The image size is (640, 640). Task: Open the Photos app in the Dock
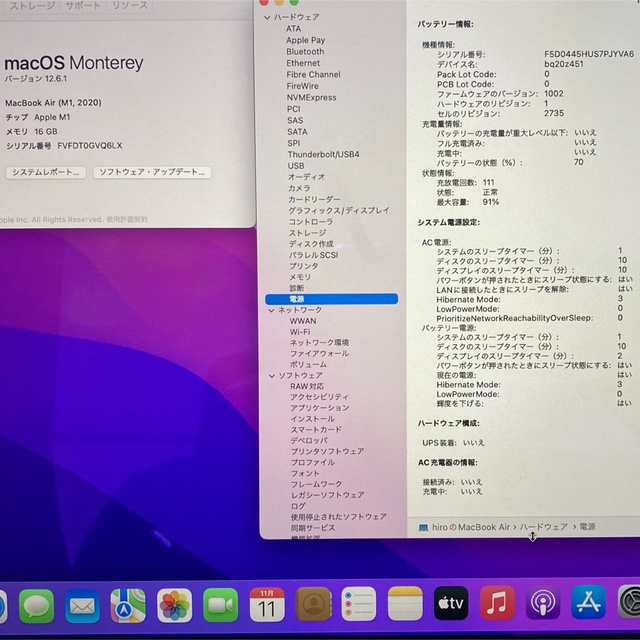tap(174, 606)
